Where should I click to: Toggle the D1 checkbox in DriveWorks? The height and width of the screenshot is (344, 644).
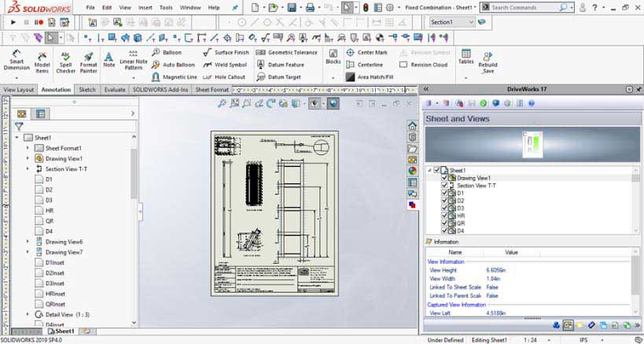click(x=444, y=193)
